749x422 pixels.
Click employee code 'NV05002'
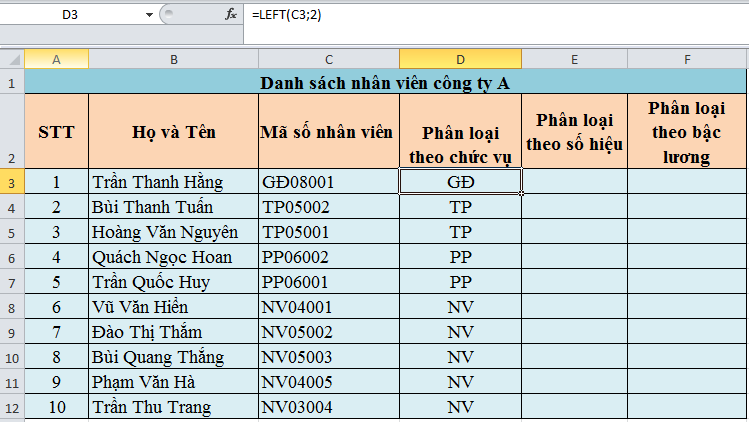[329, 332]
